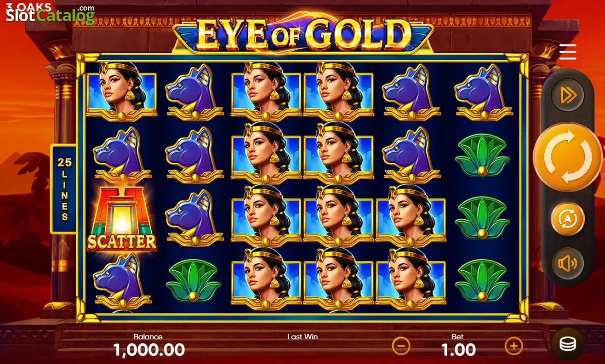Decrease bet with minus button
Image resolution: width=605 pixels, height=364 pixels.
pos(401,346)
